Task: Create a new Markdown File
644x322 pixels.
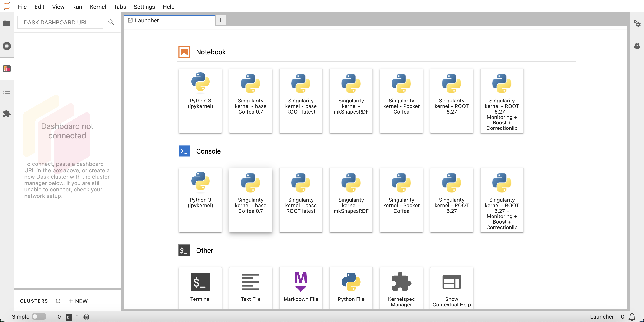Action: [301, 288]
